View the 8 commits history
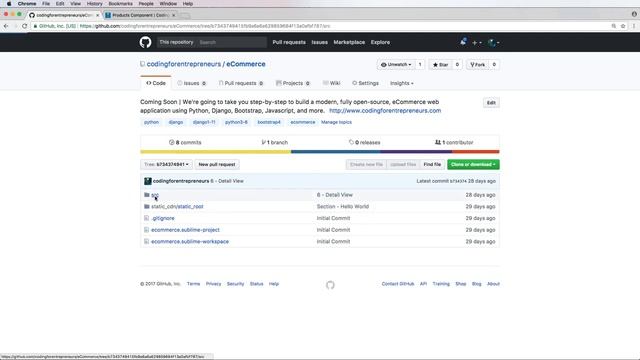Image resolution: width=640 pixels, height=360 pixels. point(185,142)
